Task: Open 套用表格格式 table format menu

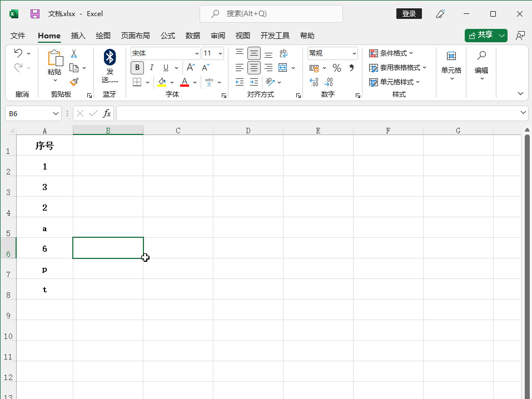Action: point(397,68)
